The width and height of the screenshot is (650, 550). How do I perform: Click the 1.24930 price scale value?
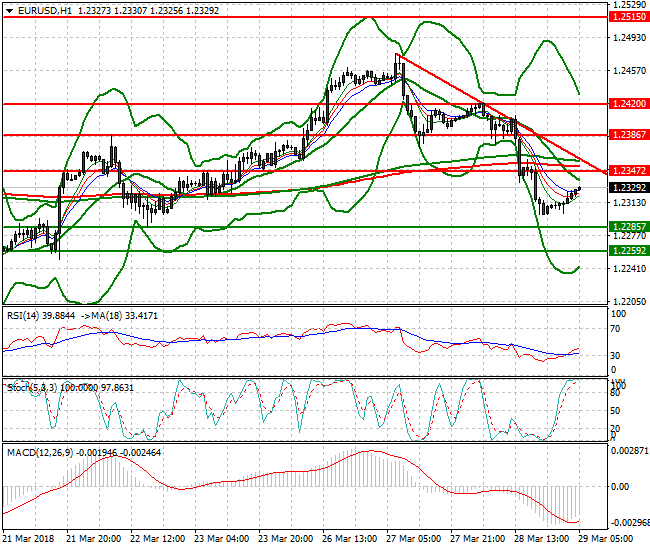pyautogui.click(x=629, y=38)
